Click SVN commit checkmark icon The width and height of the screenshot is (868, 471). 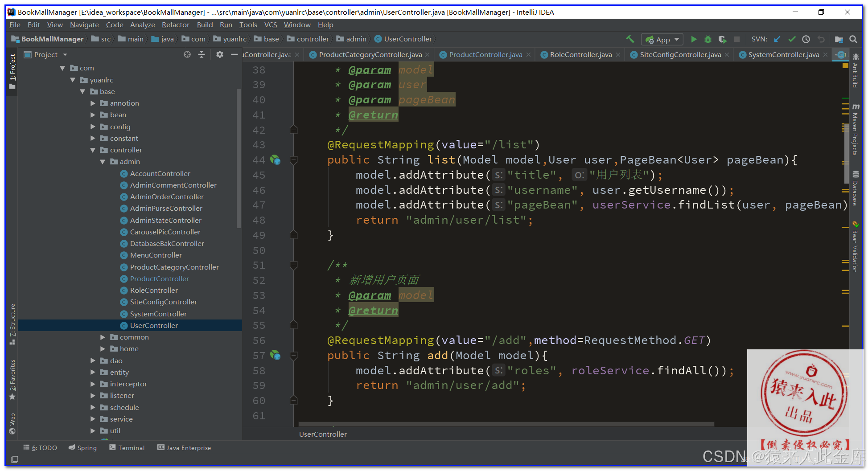coord(792,39)
